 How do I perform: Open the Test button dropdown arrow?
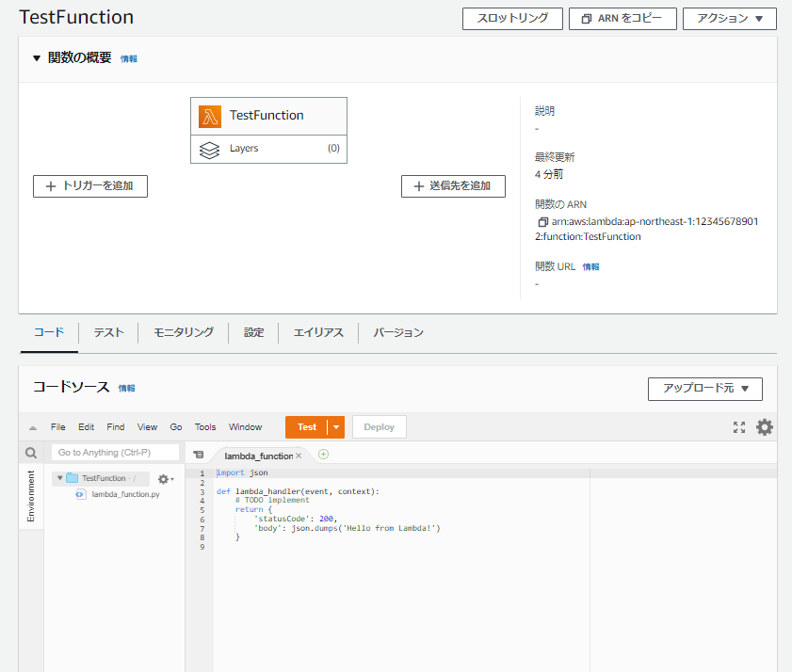336,427
